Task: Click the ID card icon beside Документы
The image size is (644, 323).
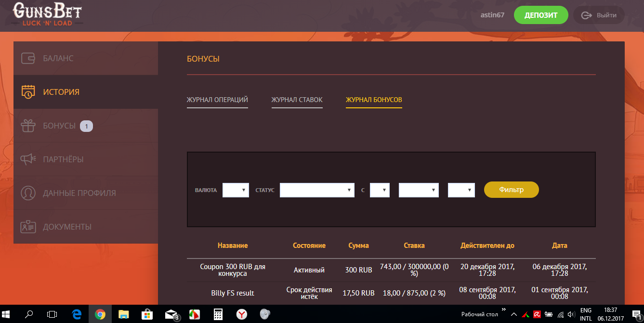Action: (x=28, y=227)
